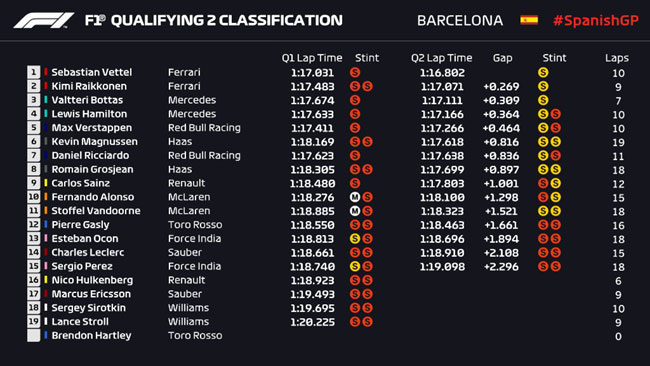650x366 pixels.
Task: Open the #SpanishGP hashtag
Action: 596,21
